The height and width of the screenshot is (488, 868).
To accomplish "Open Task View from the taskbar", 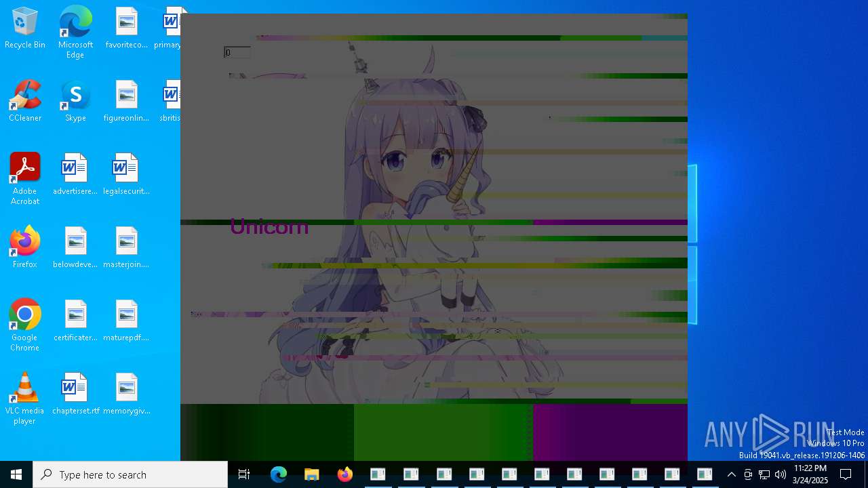I will tap(244, 474).
